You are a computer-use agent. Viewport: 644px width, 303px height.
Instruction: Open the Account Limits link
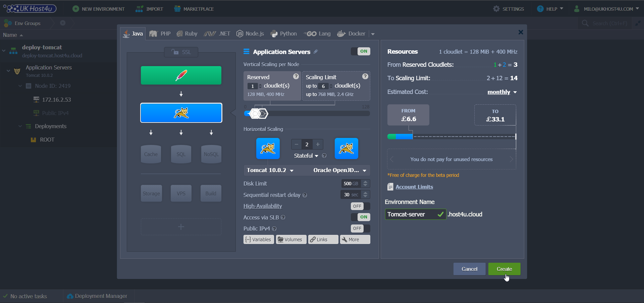point(414,187)
